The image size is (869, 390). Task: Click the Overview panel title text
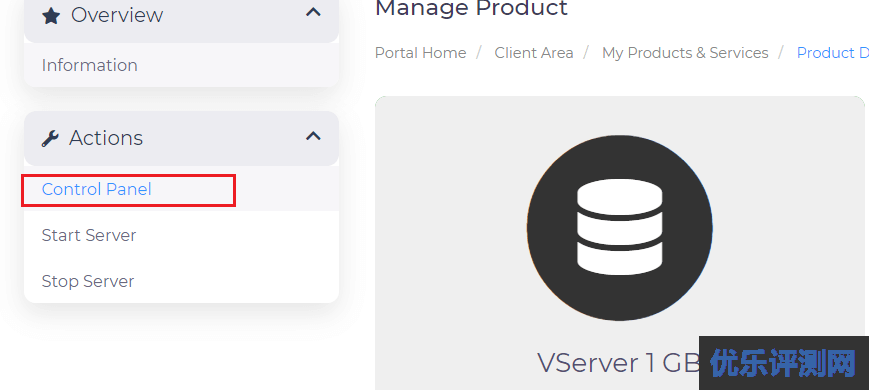pyautogui.click(x=117, y=16)
